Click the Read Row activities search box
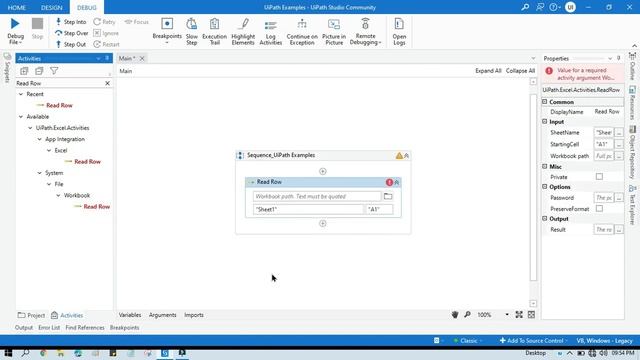Image resolution: width=640 pixels, height=360 pixels. pos(59,83)
